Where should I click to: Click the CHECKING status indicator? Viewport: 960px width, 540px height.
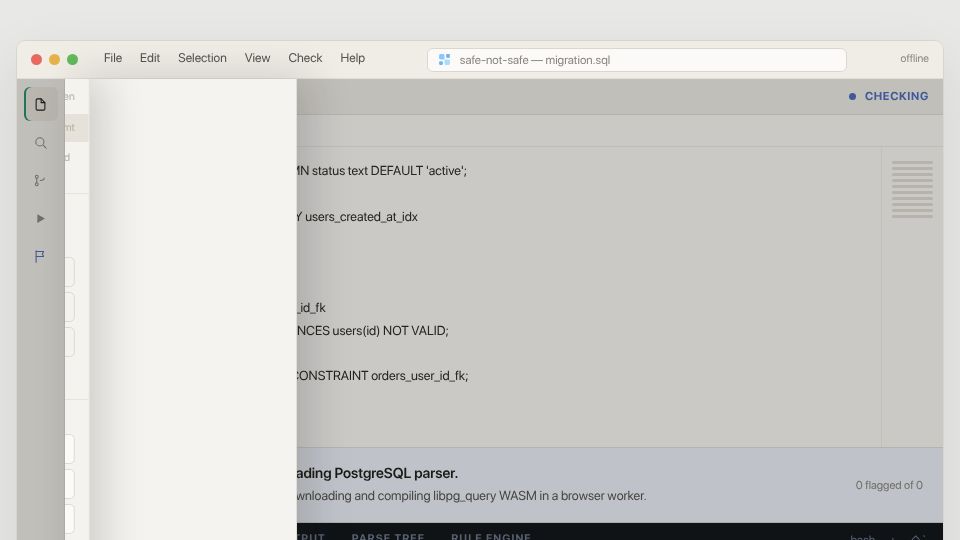click(x=888, y=96)
